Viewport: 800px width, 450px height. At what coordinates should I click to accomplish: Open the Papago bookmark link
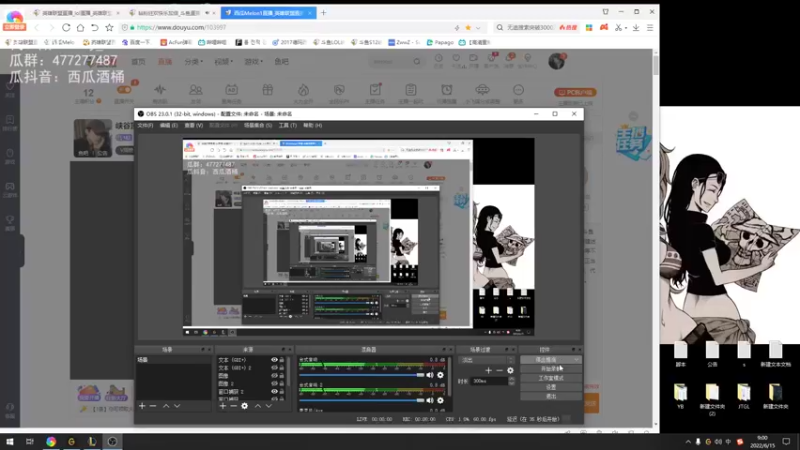440,42
